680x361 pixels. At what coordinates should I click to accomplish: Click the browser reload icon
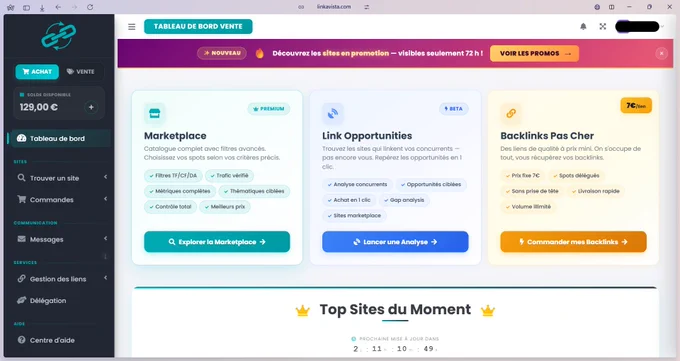(x=90, y=7)
